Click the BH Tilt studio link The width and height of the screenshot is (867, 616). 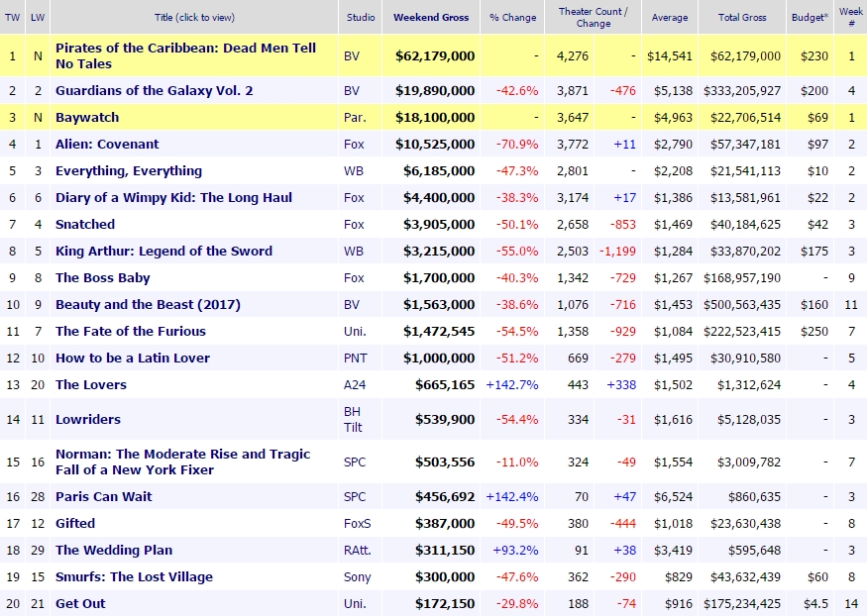coord(353,419)
